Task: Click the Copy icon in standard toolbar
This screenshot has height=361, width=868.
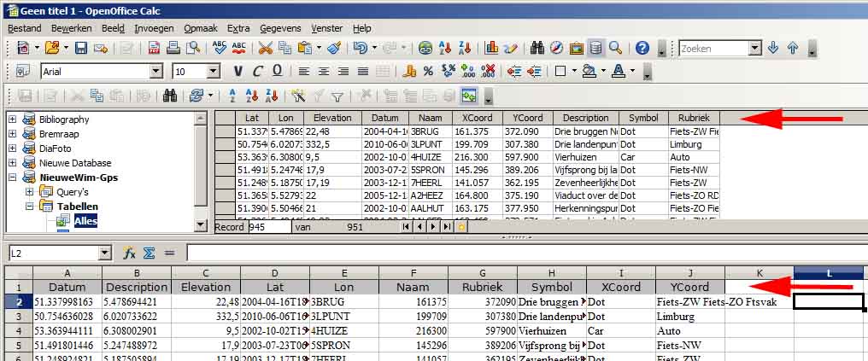Action: click(284, 48)
